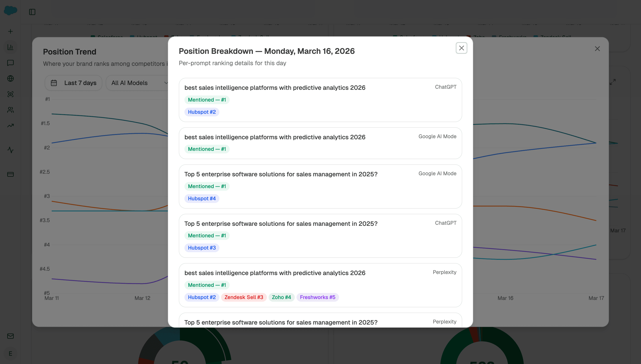Open the bar chart dashboard icon
Image resolution: width=641 pixels, height=364 pixels.
coord(10,47)
